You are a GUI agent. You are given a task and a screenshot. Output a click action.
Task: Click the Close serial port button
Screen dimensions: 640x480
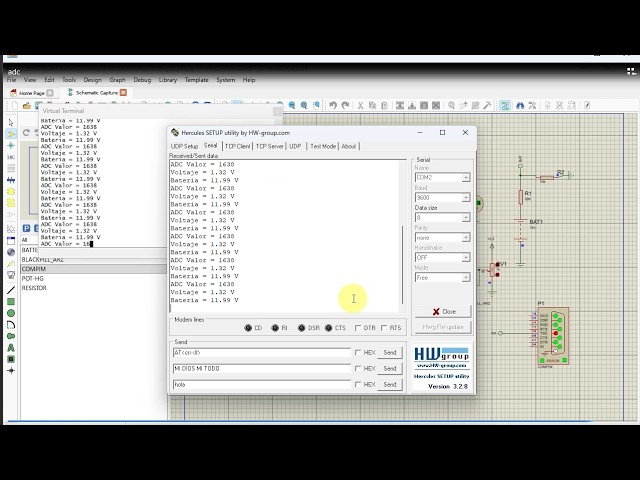click(x=443, y=311)
